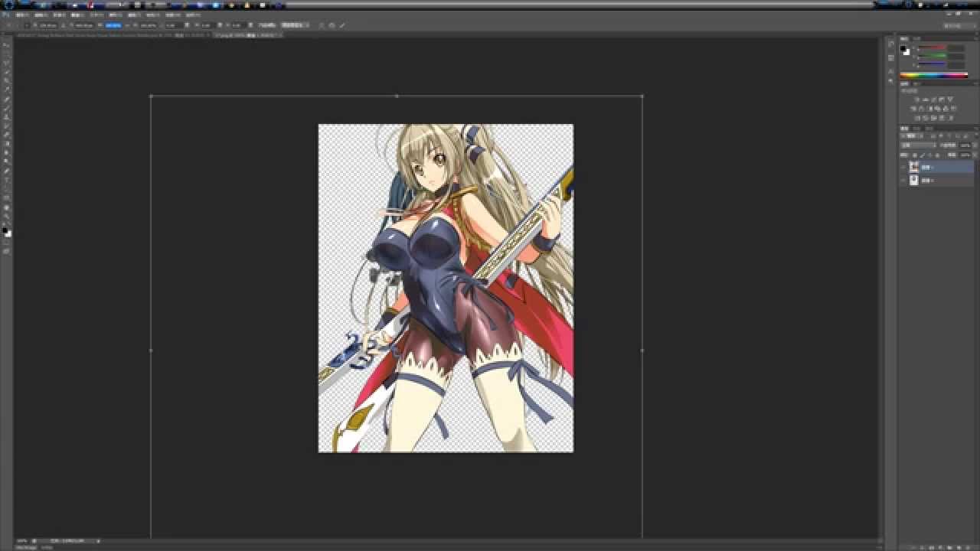
Task: Select the Gradient tool
Action: point(6,143)
